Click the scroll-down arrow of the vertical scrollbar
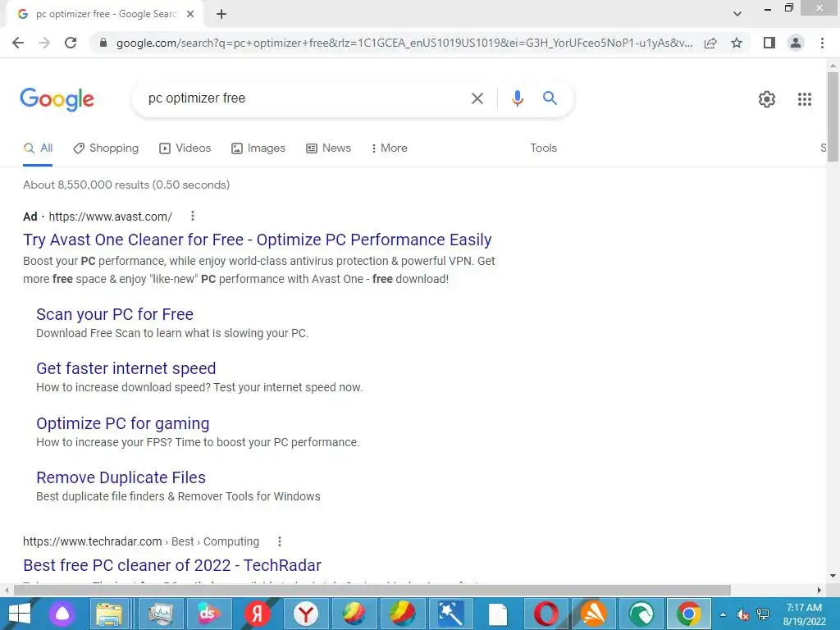 click(x=833, y=577)
